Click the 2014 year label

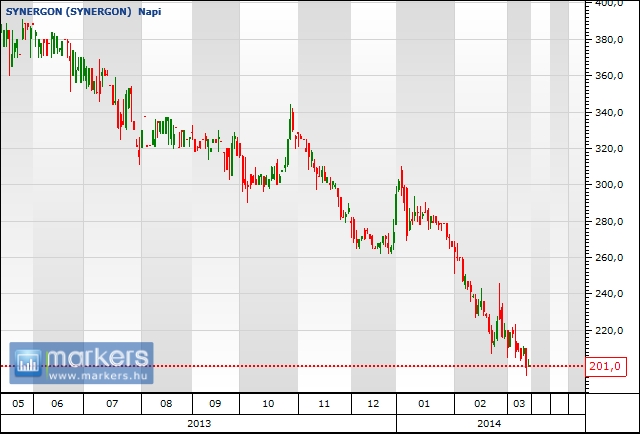coord(489,423)
